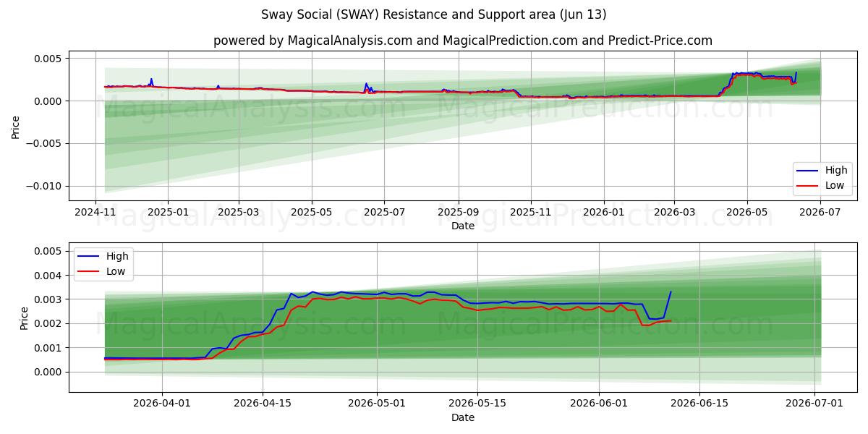Click the bottom chart y-axis value '0.002'

49,324
